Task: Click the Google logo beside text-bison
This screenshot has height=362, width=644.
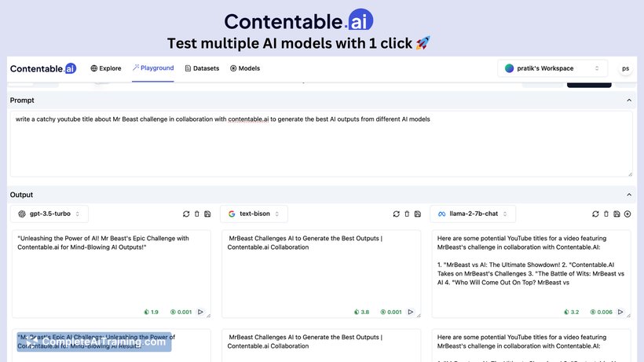Action: tap(232, 214)
